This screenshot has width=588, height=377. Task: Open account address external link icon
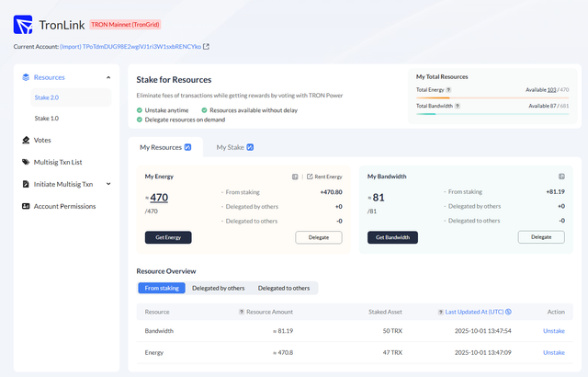(206, 46)
